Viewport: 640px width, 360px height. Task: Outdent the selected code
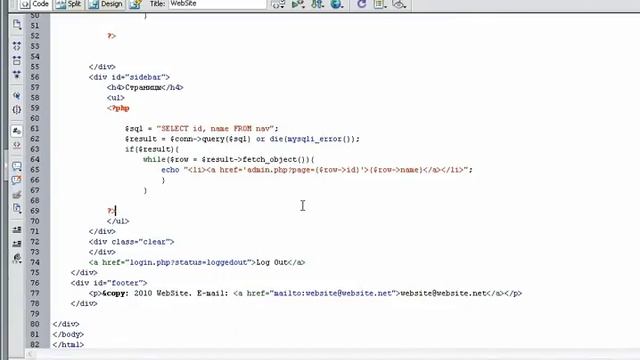coord(17,244)
